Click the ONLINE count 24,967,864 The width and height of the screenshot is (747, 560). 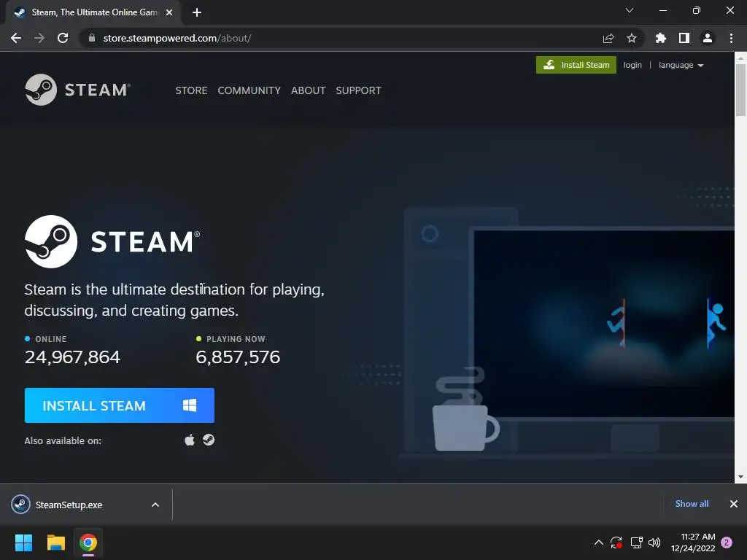[x=72, y=357]
